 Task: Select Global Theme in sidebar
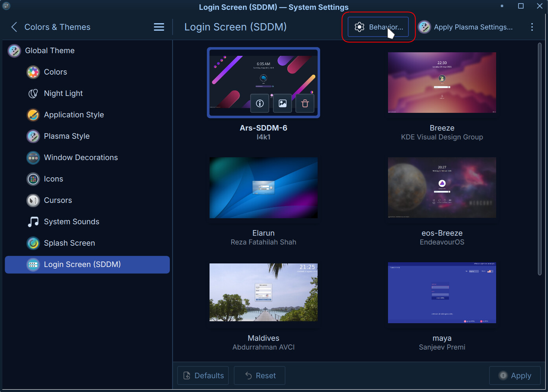pos(50,51)
